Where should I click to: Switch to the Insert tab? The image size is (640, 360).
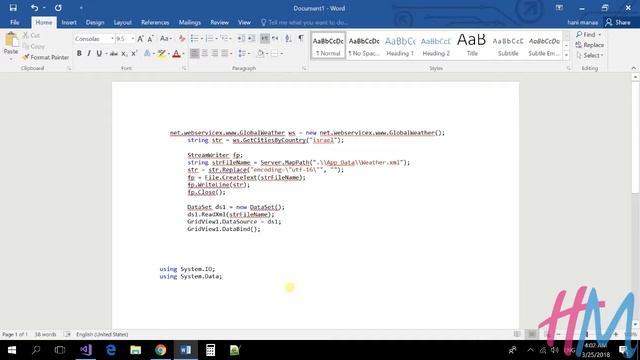[69, 22]
